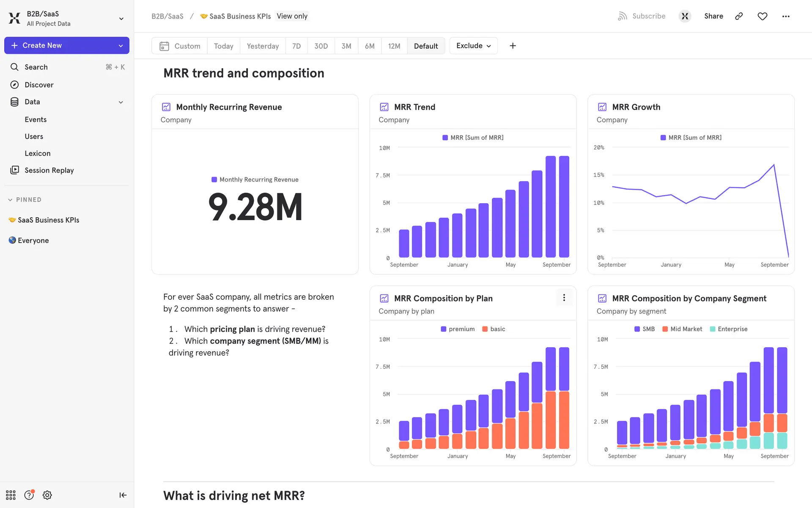
Task: Select the 12M date range tab
Action: click(394, 46)
